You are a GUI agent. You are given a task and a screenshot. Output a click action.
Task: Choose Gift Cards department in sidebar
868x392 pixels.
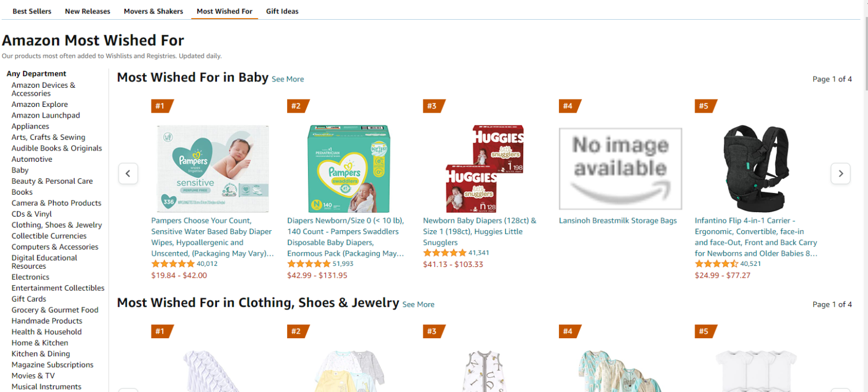coord(29,299)
